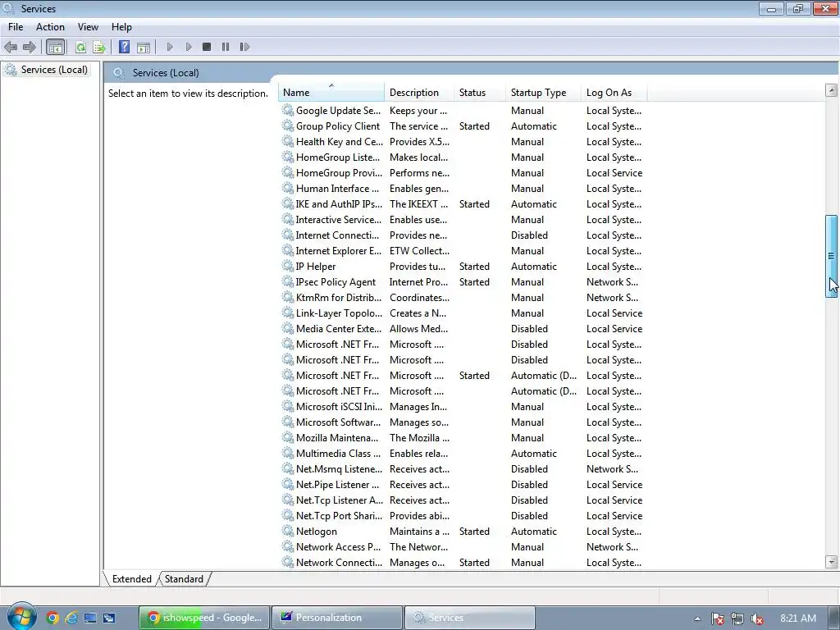Select the Google Update Se... service row

[463, 111]
